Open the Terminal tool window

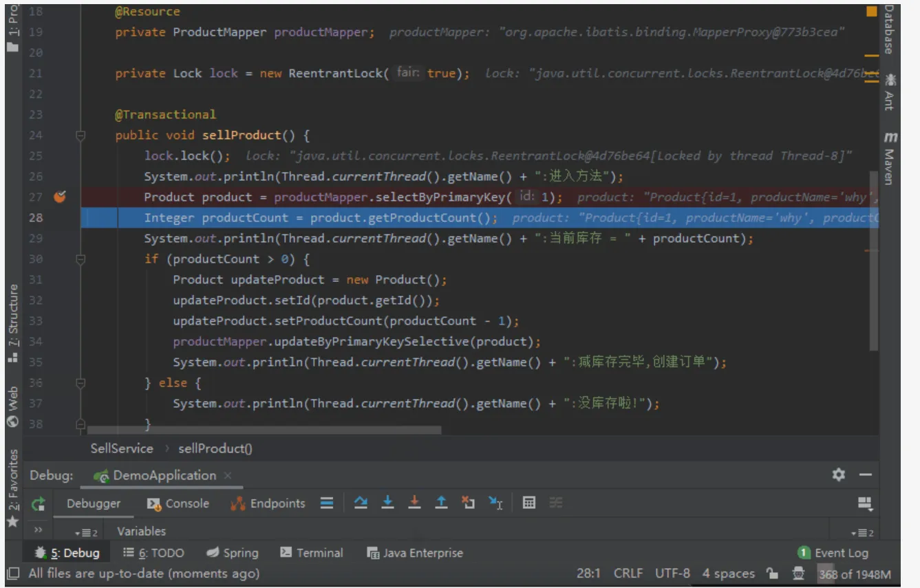[312, 552]
